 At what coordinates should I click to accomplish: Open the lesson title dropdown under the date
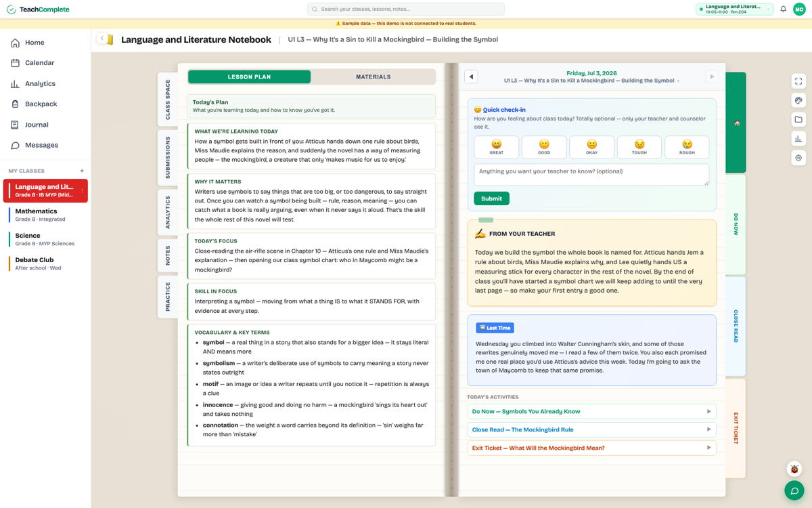tap(591, 81)
